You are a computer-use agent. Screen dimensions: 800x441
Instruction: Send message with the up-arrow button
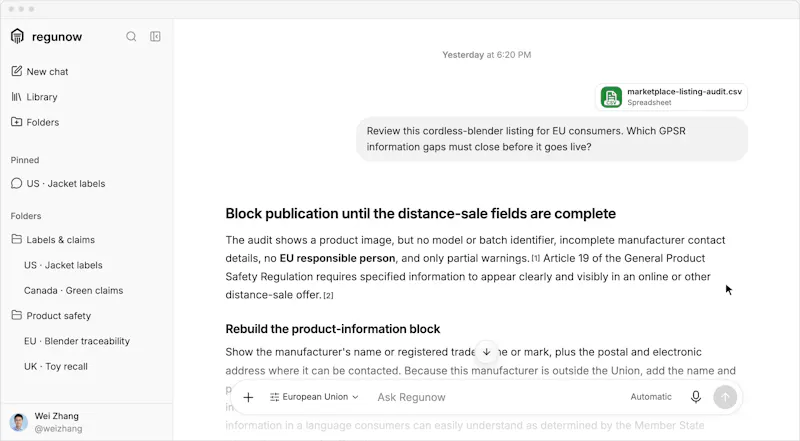[x=725, y=397]
